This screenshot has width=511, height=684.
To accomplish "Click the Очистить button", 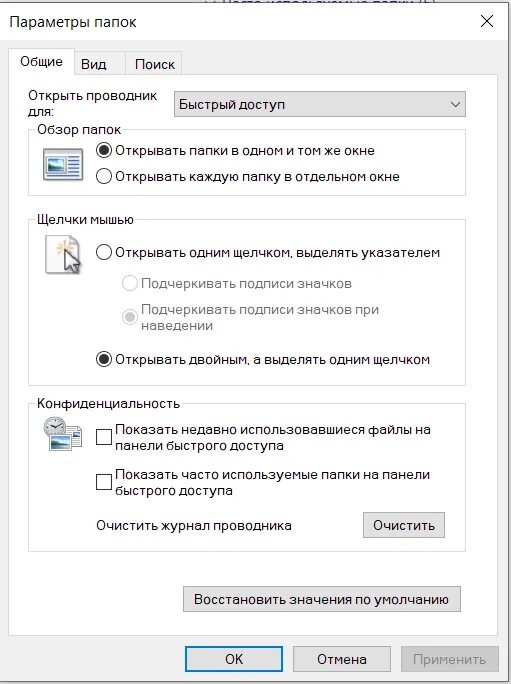I will click(x=404, y=525).
